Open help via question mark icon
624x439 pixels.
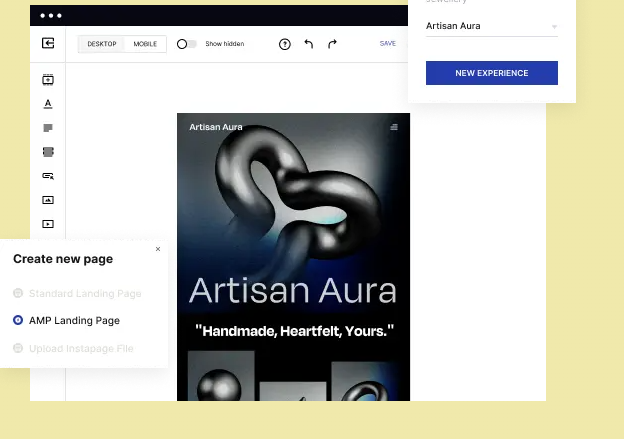[x=285, y=44]
